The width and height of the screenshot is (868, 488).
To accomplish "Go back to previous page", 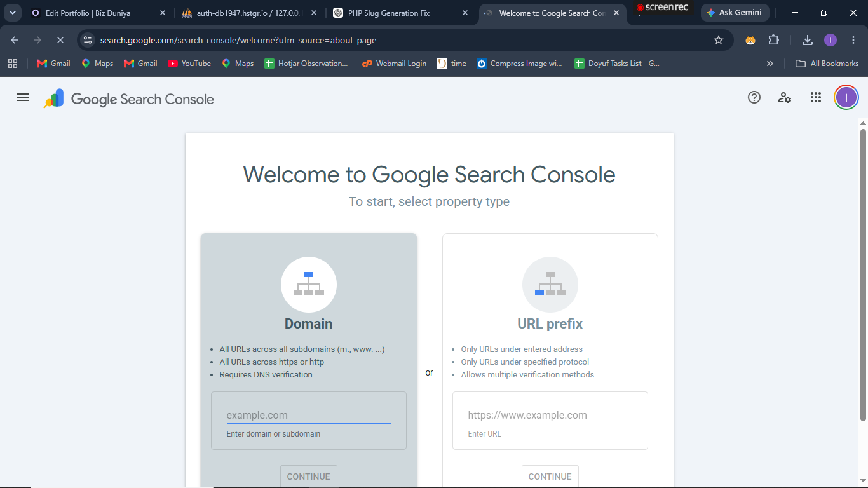I will [15, 40].
